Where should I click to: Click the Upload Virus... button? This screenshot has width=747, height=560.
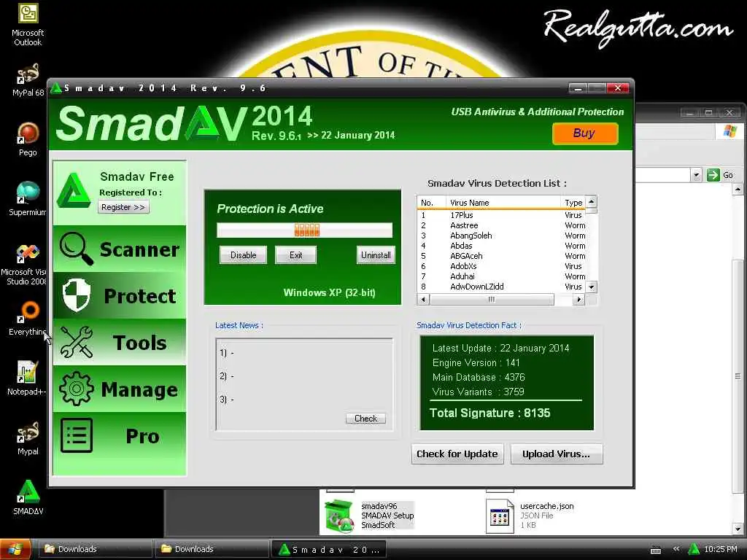pyautogui.click(x=556, y=454)
